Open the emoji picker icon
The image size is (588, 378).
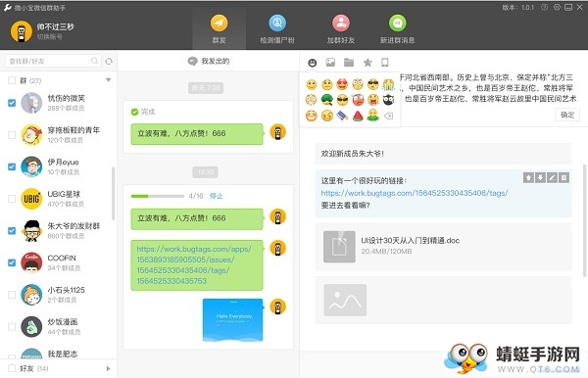point(312,63)
